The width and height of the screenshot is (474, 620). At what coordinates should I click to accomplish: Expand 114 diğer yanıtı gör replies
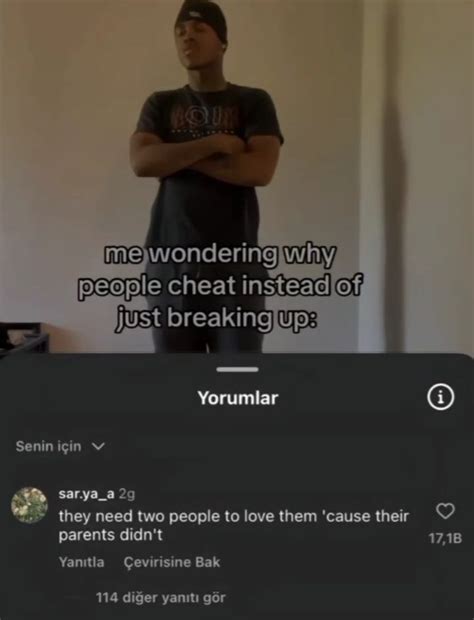161,597
